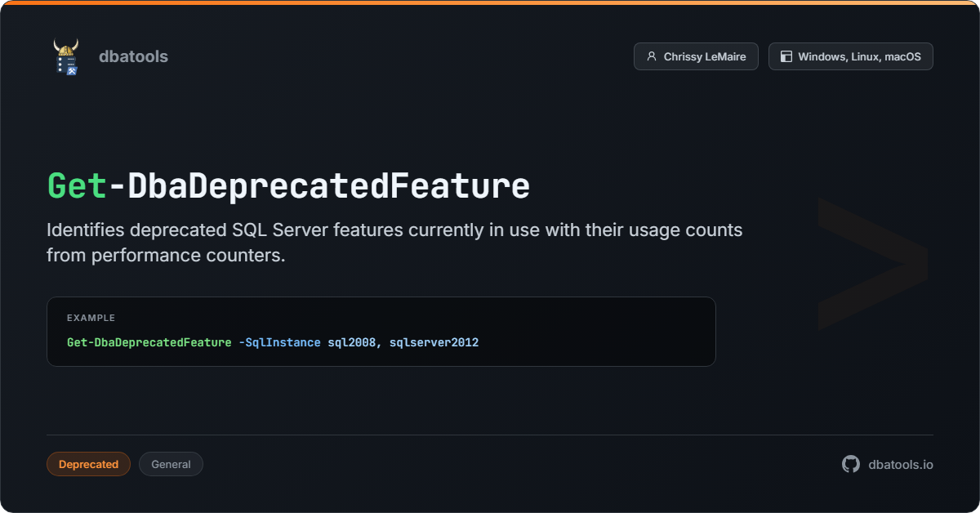This screenshot has width=980, height=513.
Task: Select the Deprecated tag
Action: click(88, 464)
